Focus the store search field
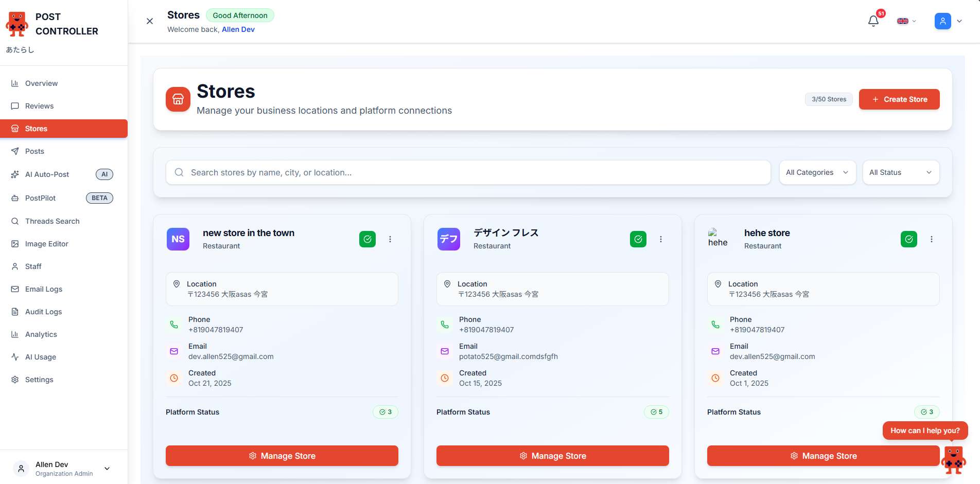Viewport: 980px width, 484px height. [468, 172]
